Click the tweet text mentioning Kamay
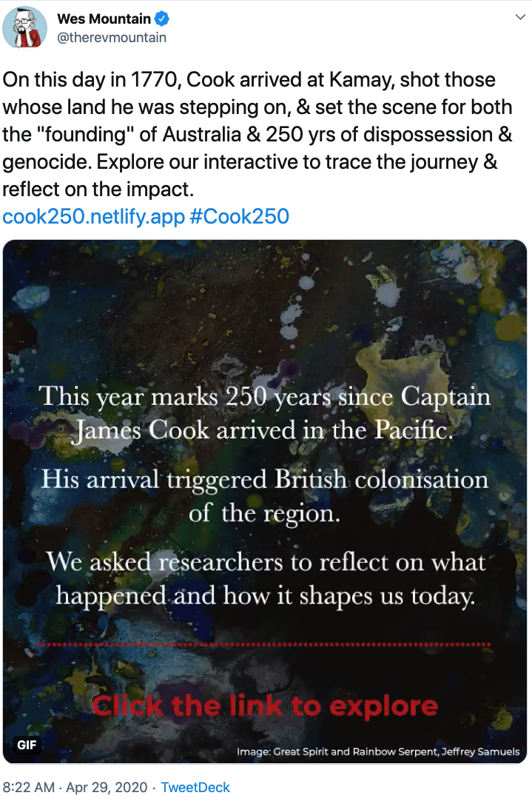The width and height of the screenshot is (532, 804). pos(249,79)
